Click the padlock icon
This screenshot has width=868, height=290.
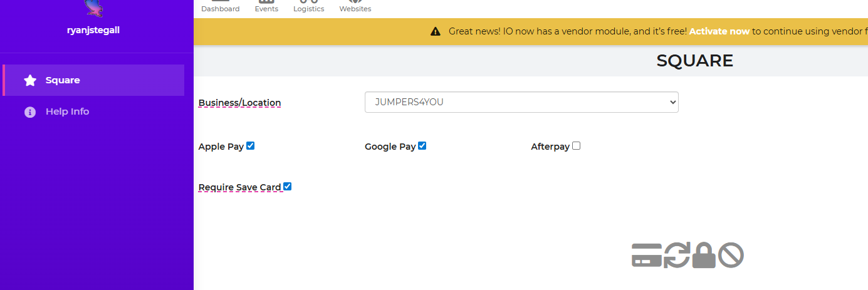point(704,256)
